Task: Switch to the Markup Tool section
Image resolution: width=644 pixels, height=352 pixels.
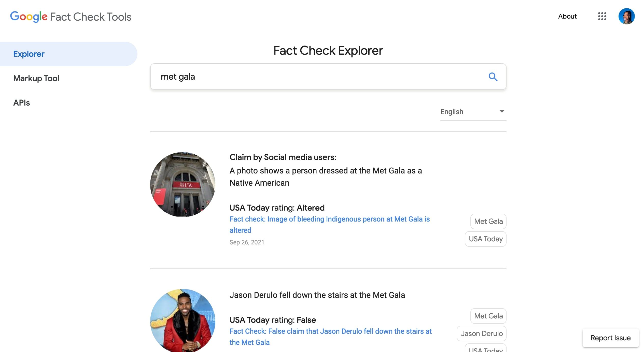Action: (x=36, y=78)
